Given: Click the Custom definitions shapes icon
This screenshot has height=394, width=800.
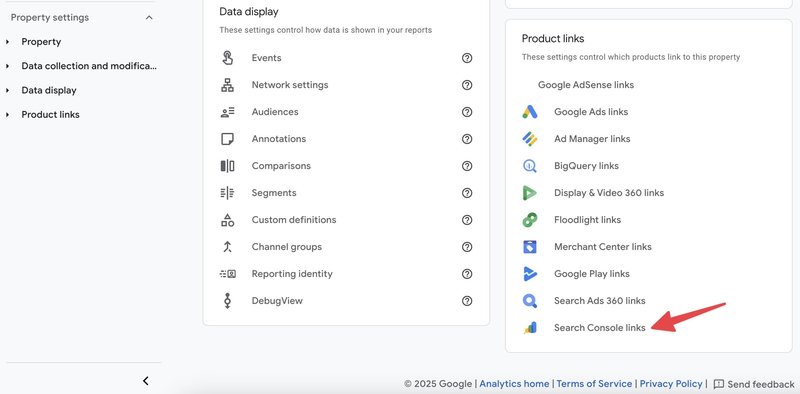Looking at the screenshot, I should pyautogui.click(x=228, y=220).
